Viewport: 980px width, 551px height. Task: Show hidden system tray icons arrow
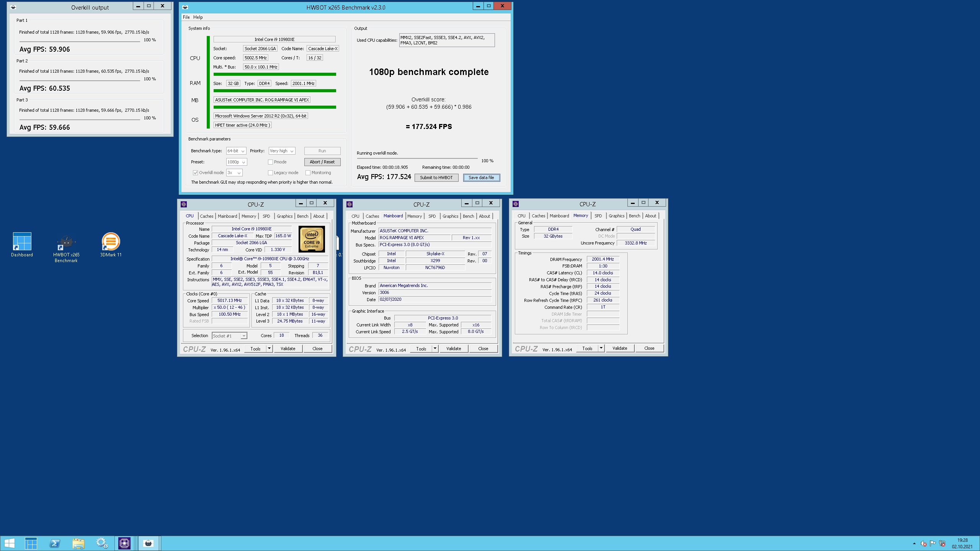[914, 543]
